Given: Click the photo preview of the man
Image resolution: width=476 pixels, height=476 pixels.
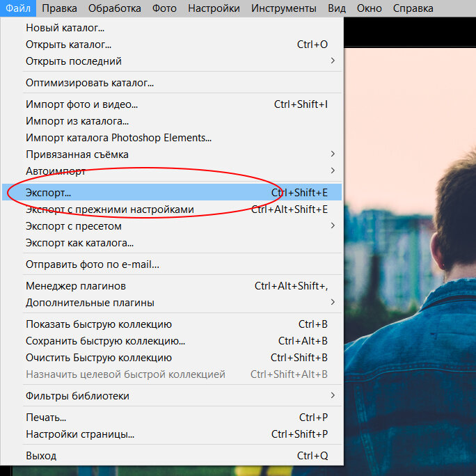Looking at the screenshot, I should [410, 262].
